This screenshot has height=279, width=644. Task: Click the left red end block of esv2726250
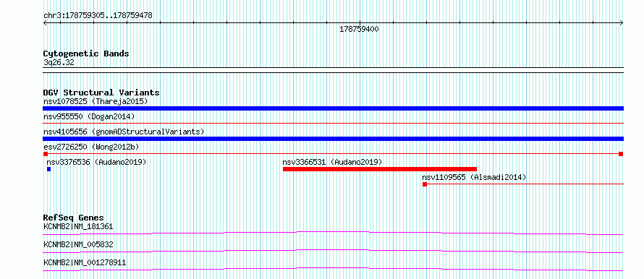(x=46, y=154)
